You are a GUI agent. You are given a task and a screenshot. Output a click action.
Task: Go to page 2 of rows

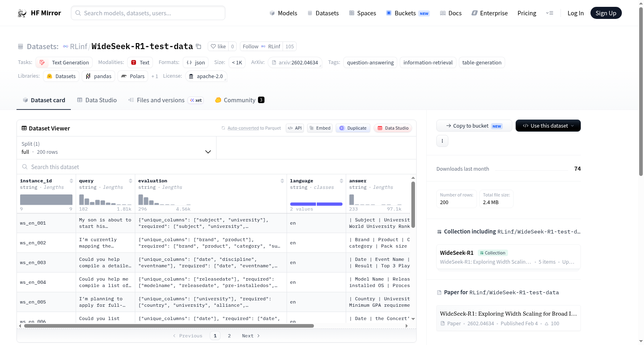(x=229, y=336)
